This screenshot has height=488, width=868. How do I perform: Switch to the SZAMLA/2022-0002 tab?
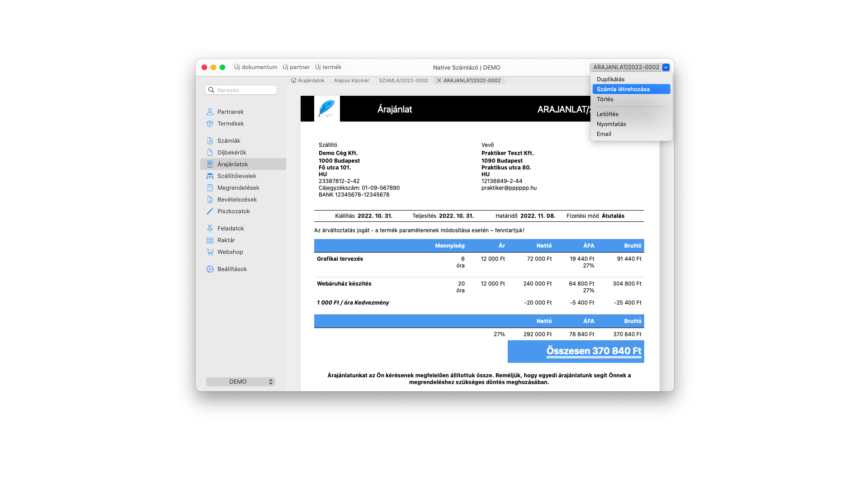(x=403, y=80)
